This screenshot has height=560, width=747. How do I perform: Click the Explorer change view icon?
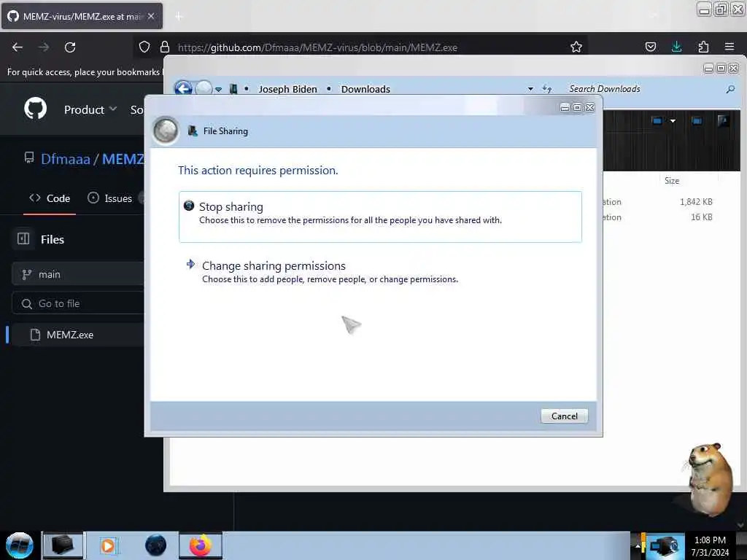pos(657,121)
